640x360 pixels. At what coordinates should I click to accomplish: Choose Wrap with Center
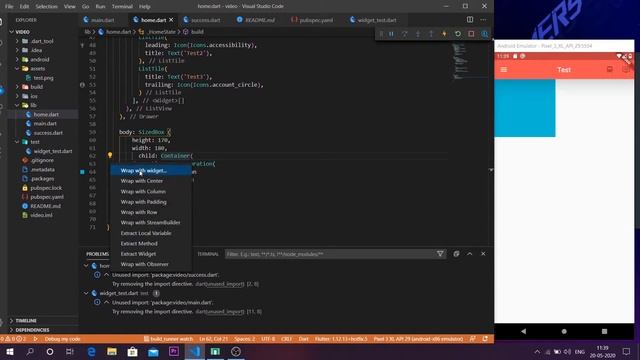(142, 181)
